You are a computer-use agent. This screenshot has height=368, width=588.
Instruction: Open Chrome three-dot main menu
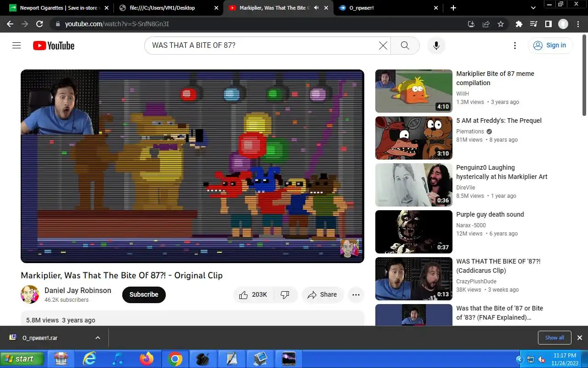click(577, 24)
